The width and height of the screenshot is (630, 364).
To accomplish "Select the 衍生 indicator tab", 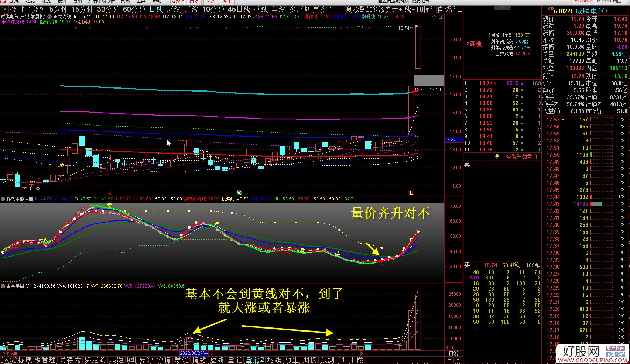I will [x=292, y=360].
